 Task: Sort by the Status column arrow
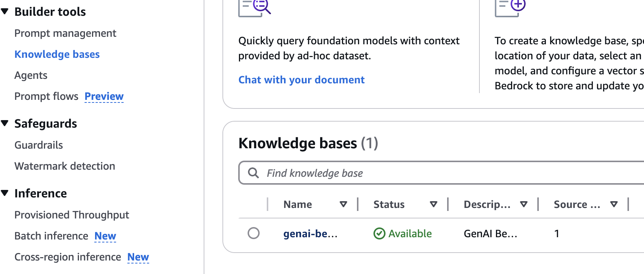[x=434, y=204]
